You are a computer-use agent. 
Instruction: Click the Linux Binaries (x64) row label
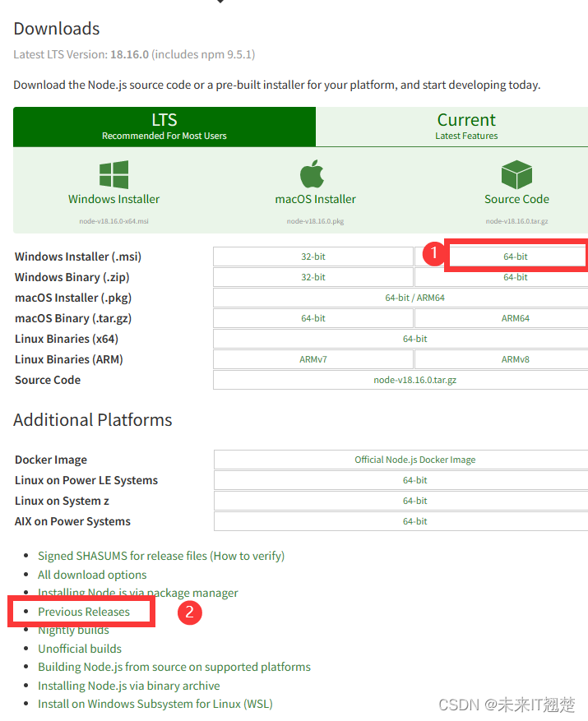coord(67,339)
